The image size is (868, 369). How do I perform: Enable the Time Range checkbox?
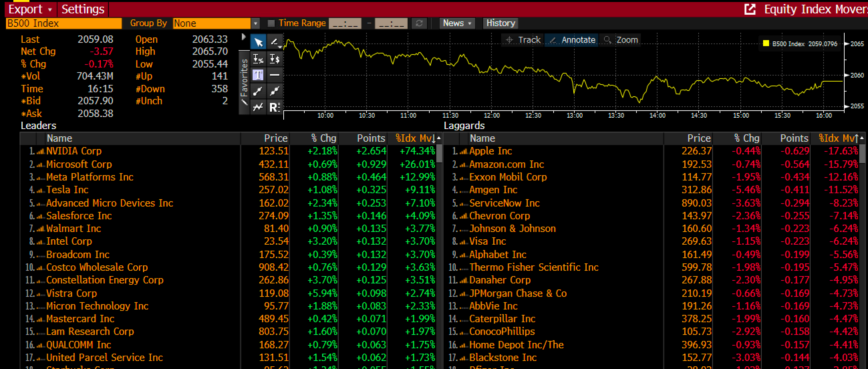pos(271,23)
